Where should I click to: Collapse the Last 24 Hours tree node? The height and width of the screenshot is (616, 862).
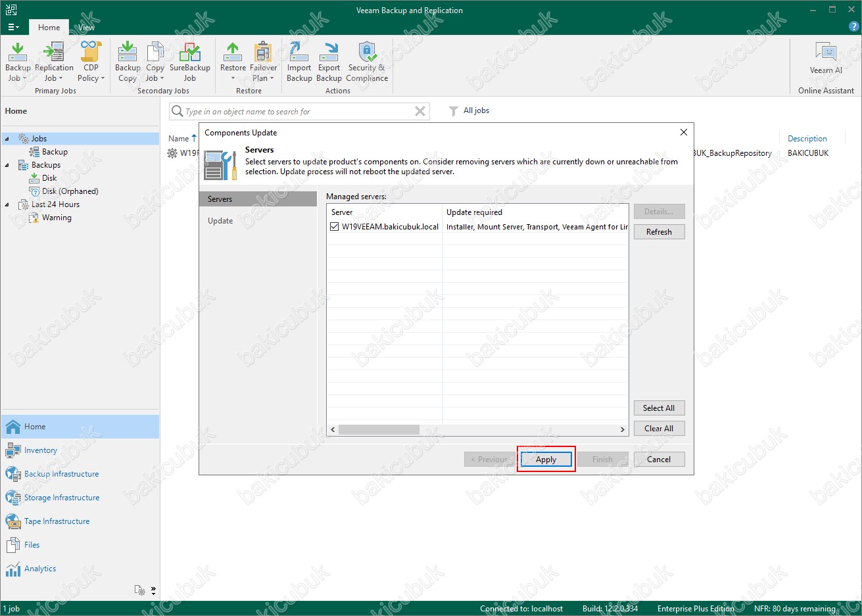(7, 204)
